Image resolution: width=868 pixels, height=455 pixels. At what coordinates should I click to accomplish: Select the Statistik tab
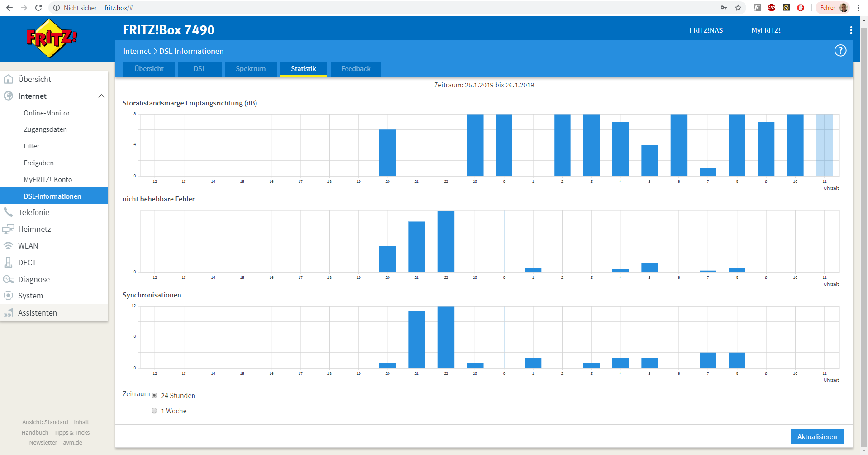point(304,69)
